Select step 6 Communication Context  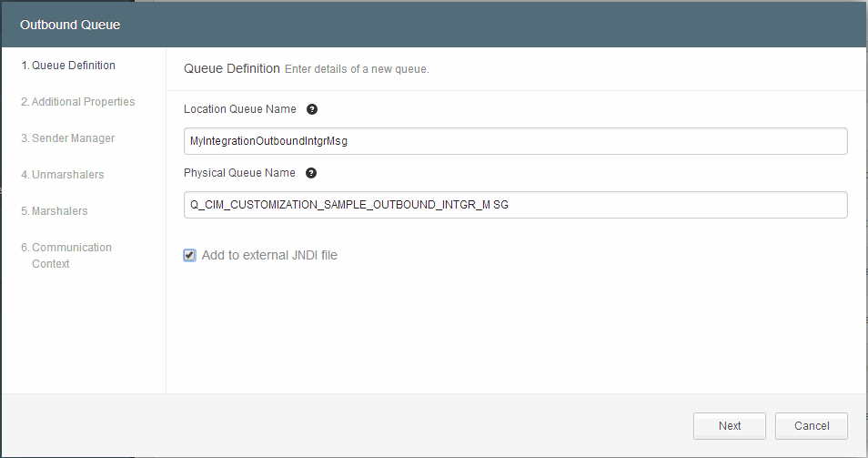point(66,255)
